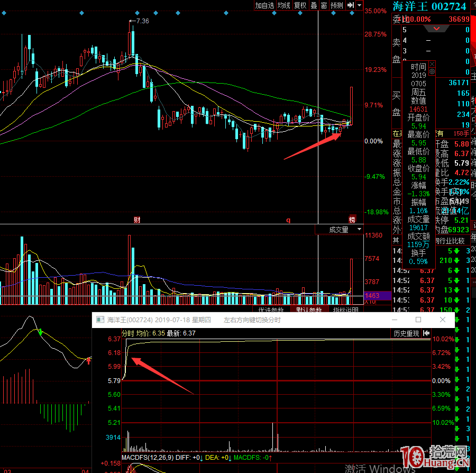The width and height of the screenshot is (476, 473).
Task: Click the 委比 value 36699
Action: pyautogui.click(x=459, y=19)
